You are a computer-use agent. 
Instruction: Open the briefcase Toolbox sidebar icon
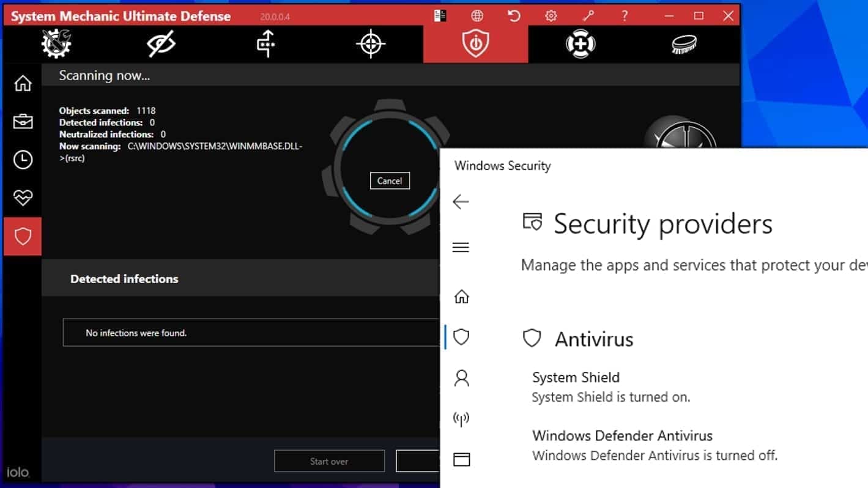click(23, 121)
